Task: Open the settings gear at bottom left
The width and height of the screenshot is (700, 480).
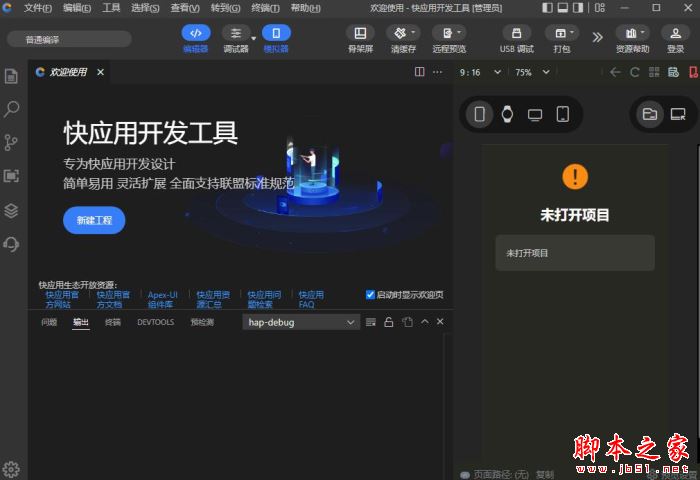Action: point(12,468)
